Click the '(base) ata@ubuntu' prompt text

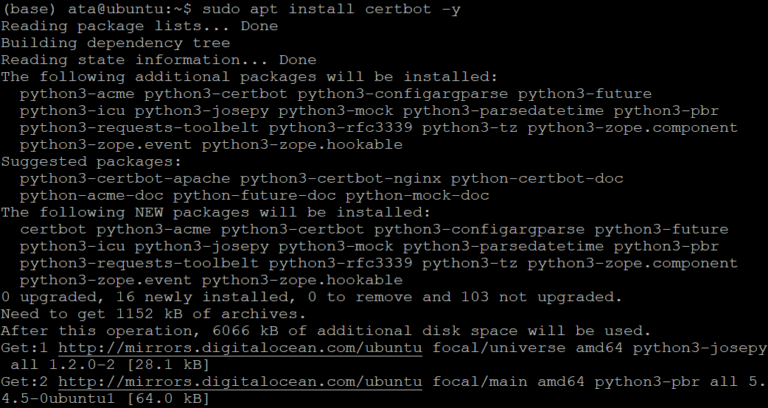point(87,9)
